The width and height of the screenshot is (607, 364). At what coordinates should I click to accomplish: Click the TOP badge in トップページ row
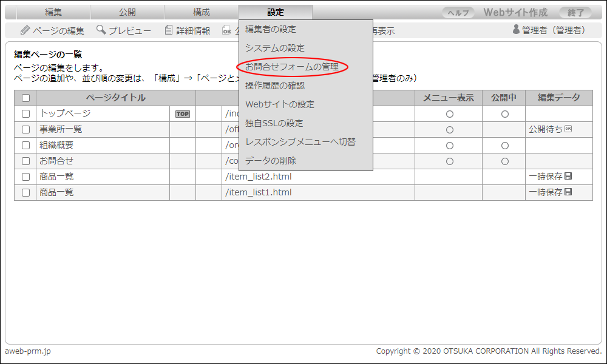182,114
